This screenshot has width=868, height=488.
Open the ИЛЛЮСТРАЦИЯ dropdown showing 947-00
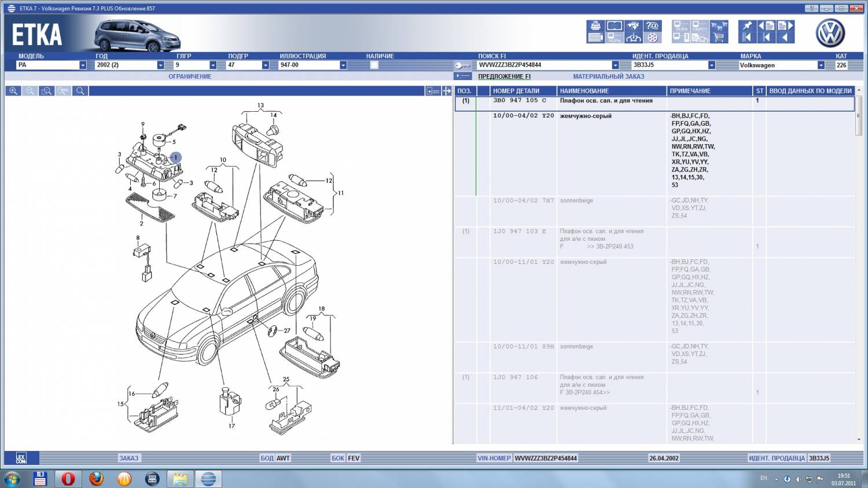(313, 65)
